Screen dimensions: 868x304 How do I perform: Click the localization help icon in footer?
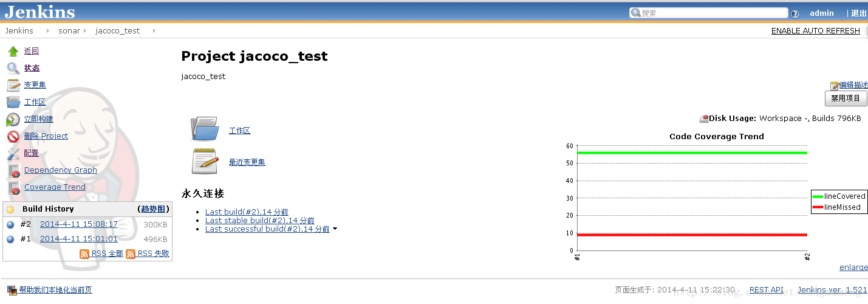point(12,290)
